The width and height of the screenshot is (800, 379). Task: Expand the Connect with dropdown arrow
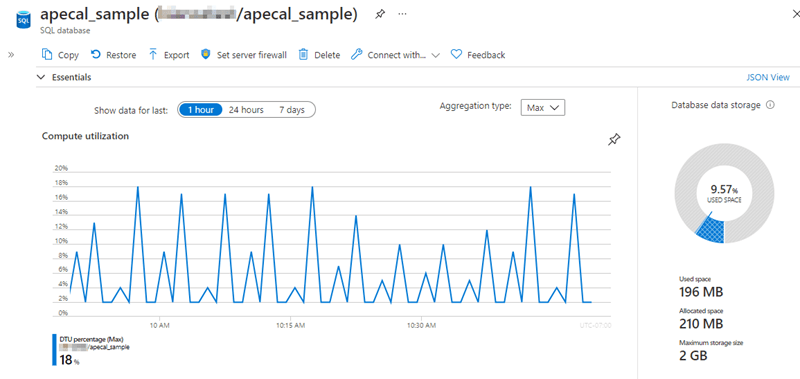point(435,55)
